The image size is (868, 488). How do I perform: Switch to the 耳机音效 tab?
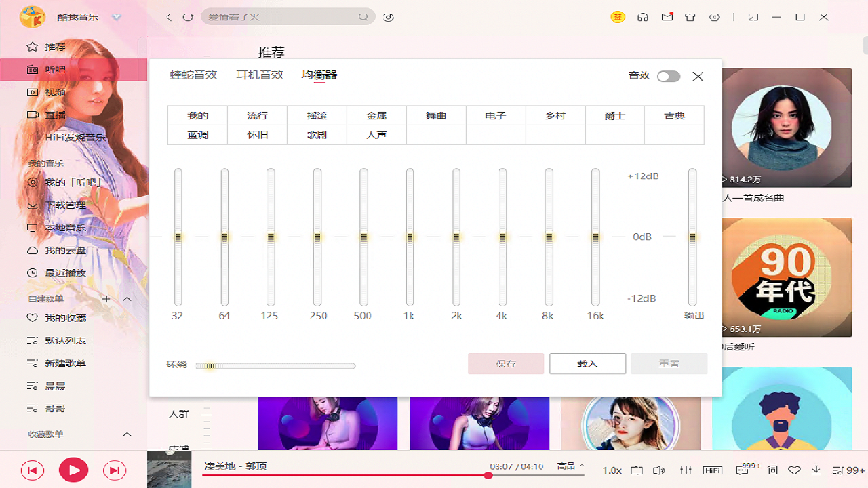(x=259, y=75)
